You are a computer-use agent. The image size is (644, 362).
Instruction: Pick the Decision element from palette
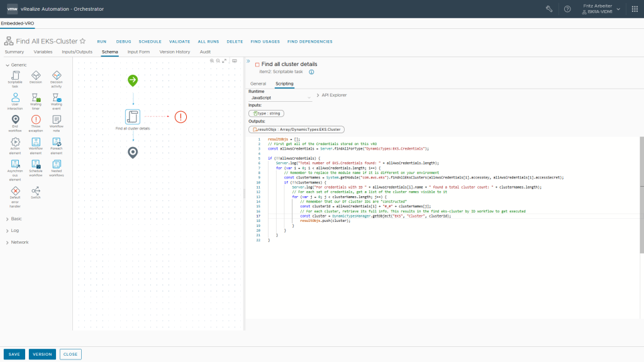click(x=36, y=76)
